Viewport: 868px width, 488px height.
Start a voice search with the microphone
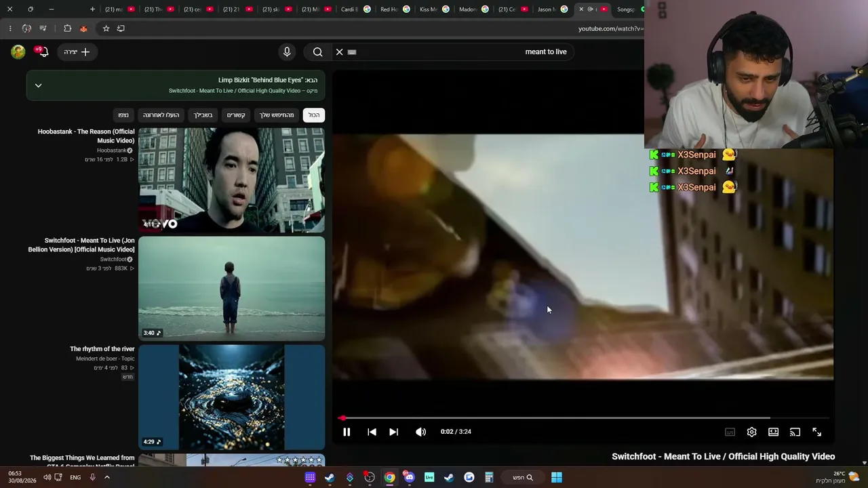point(287,52)
